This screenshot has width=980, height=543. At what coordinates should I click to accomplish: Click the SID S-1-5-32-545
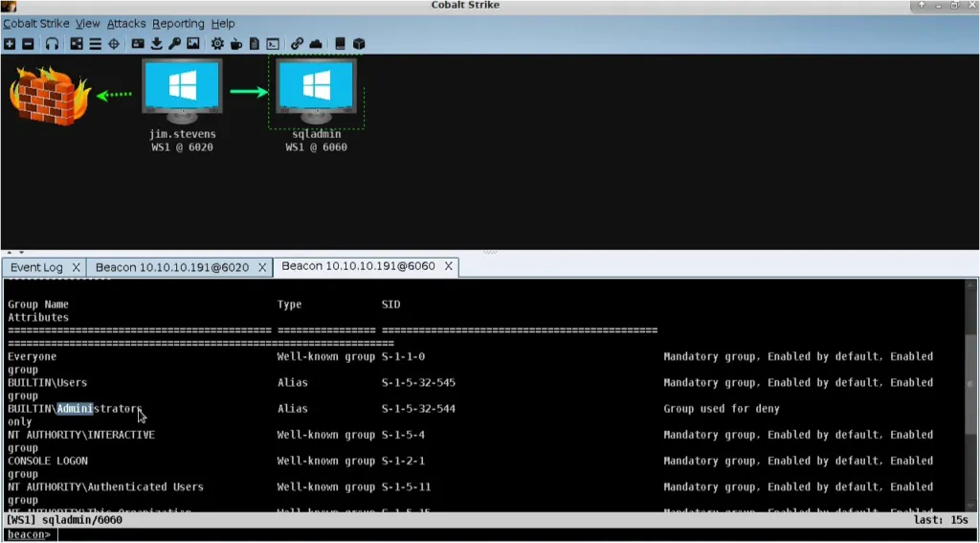pos(418,382)
